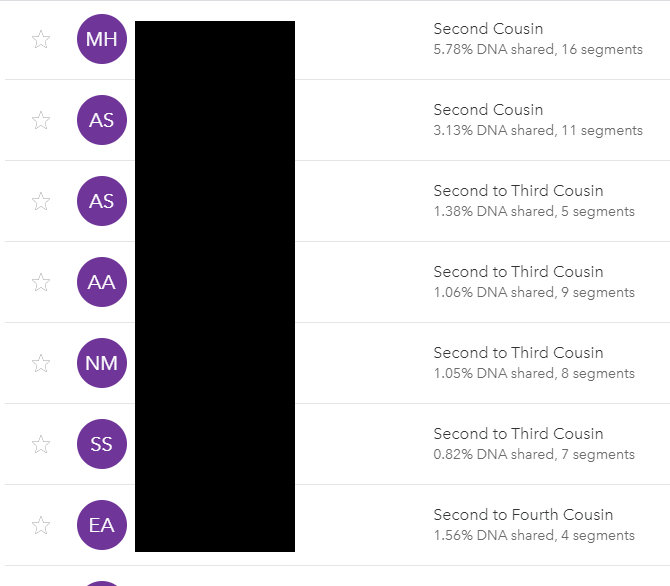Click the MH profile avatar
The width and height of the screenshot is (670, 586).
coord(101,39)
